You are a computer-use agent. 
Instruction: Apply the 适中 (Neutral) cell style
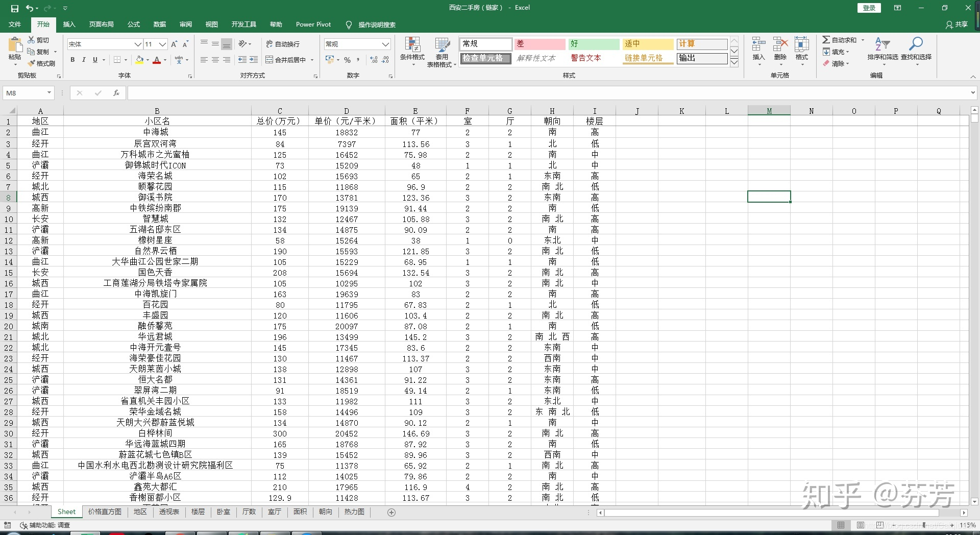click(x=648, y=44)
